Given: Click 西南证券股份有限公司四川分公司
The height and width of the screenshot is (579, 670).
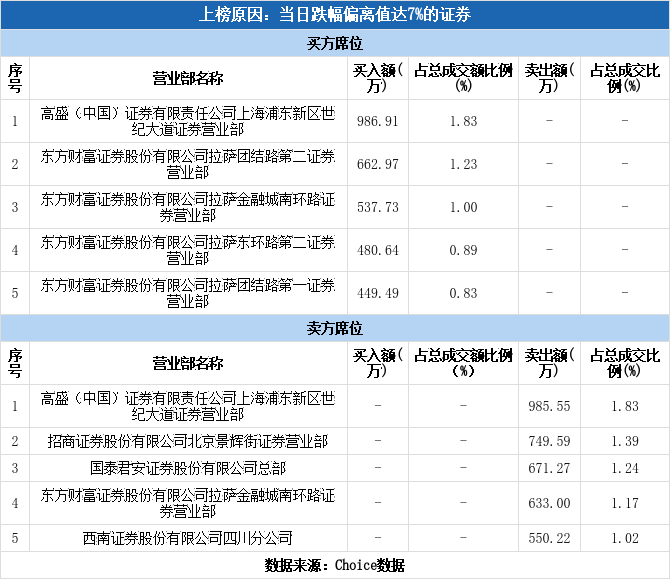Looking at the screenshot, I should pos(188,538).
